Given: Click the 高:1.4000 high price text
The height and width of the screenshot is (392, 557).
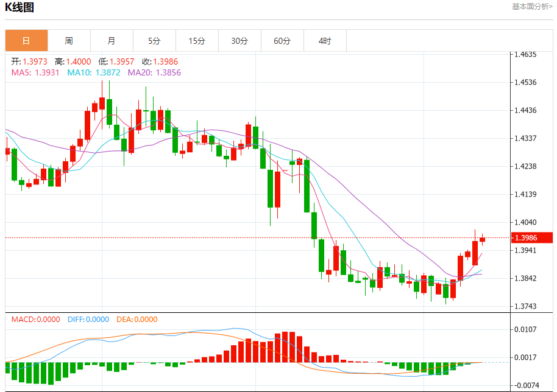Looking at the screenshot, I should pos(73,61).
